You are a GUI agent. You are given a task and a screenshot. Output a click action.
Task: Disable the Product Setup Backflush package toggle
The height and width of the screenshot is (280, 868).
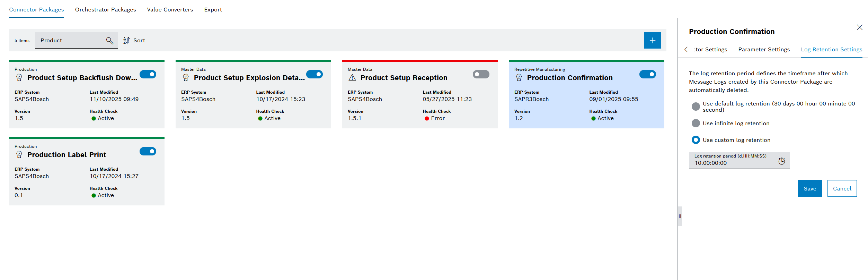(x=148, y=74)
